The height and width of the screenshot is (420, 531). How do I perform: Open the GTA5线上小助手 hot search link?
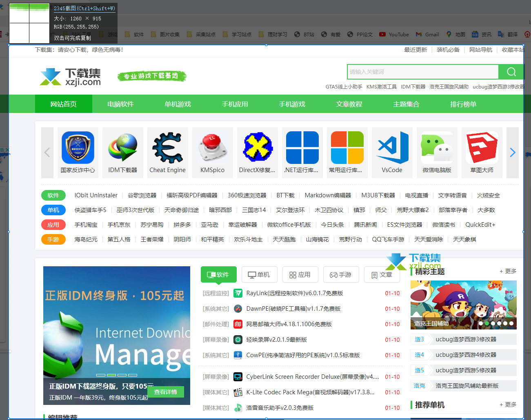[x=344, y=87]
